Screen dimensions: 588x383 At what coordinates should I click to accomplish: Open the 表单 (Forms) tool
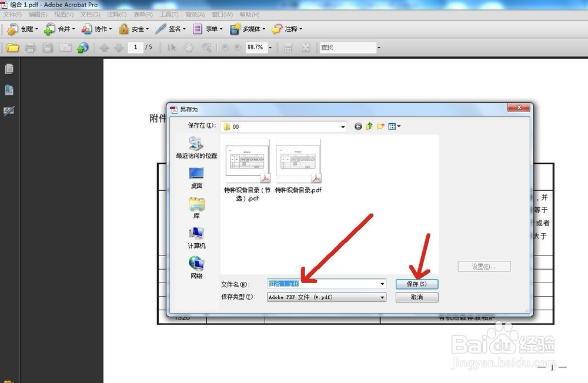tap(206, 29)
